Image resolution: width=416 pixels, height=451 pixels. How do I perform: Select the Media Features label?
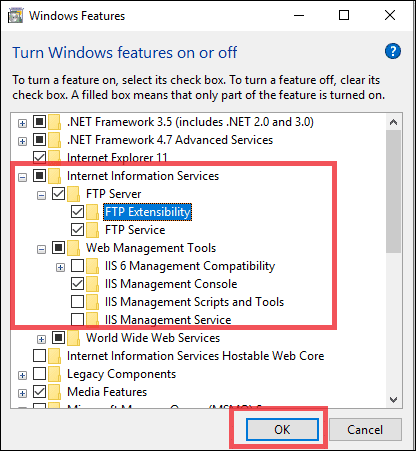(107, 392)
